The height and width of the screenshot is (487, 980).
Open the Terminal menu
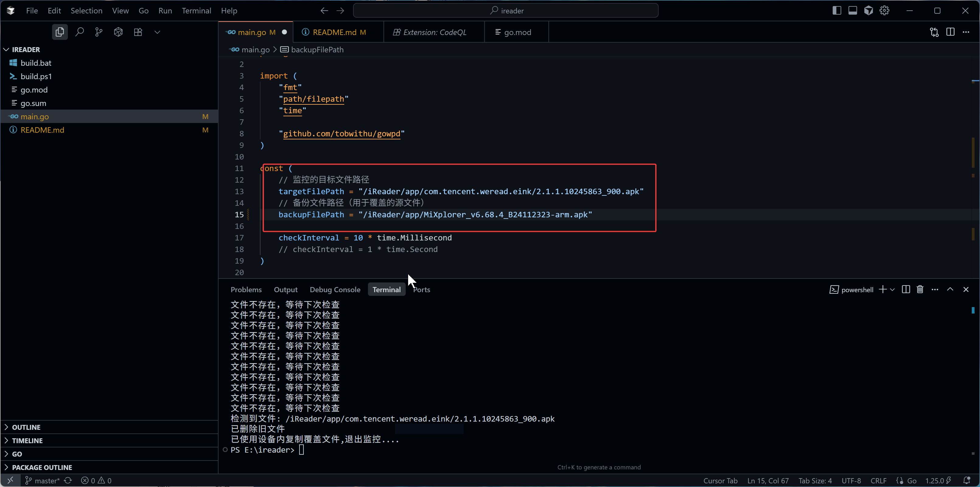pos(196,11)
